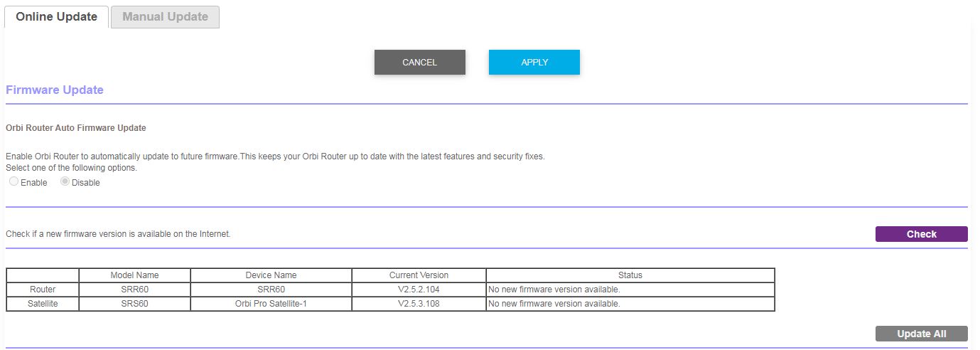Click the Router status message cell
980x350 pixels.
coord(630,290)
